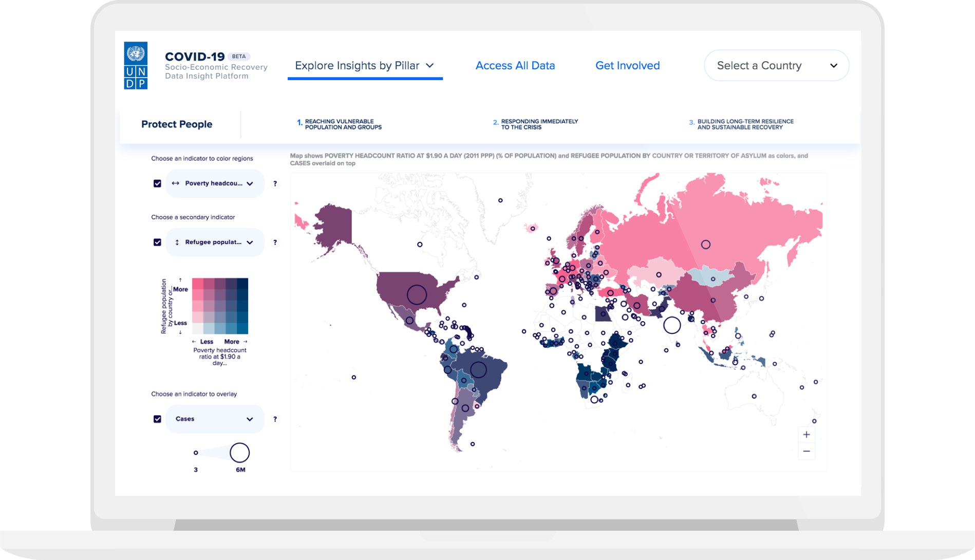Open help for poverty headcount indicator
Screen dimensions: 975x560
275,183
